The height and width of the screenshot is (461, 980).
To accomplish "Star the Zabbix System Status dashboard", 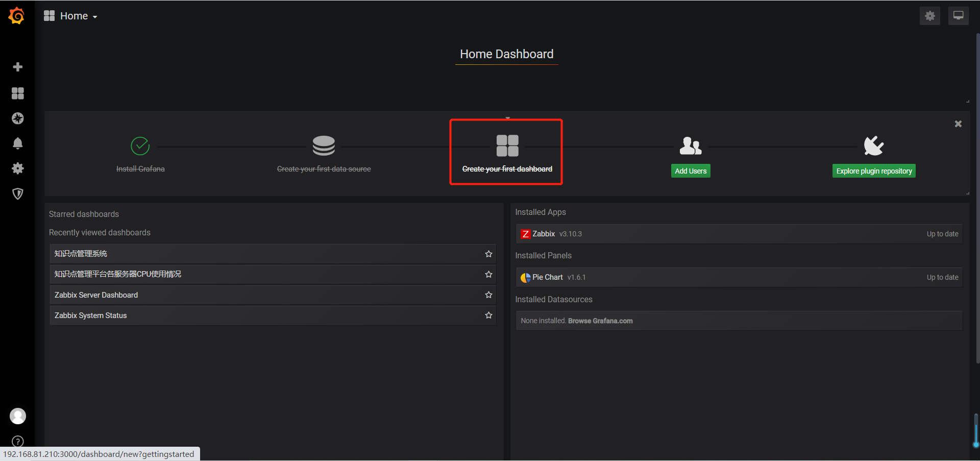I will [488, 315].
